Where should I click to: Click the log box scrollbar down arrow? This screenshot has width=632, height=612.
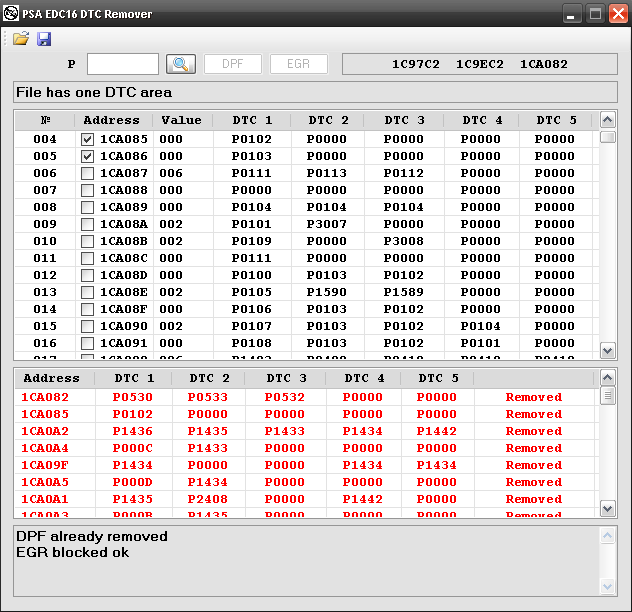click(607, 586)
